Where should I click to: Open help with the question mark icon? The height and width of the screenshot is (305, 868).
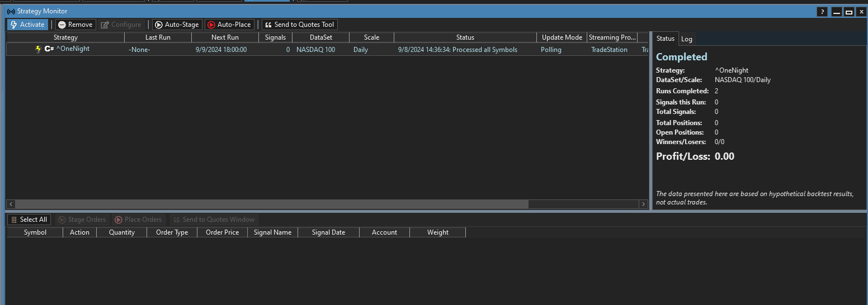822,12
